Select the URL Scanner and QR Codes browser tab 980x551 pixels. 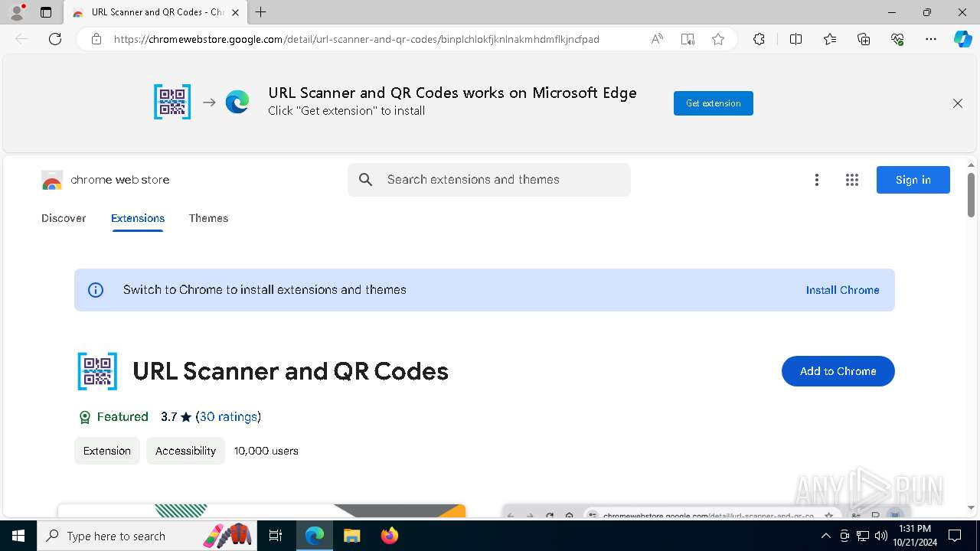155,12
